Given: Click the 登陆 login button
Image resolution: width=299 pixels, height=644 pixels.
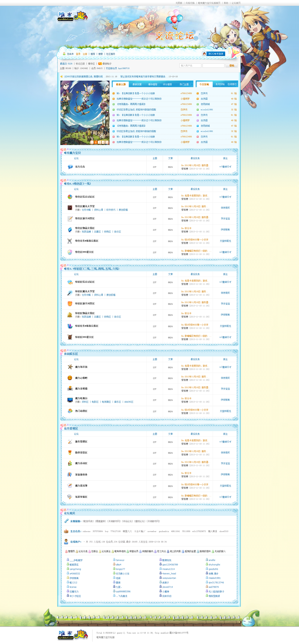Looking at the screenshot, I should [x=232, y=66].
